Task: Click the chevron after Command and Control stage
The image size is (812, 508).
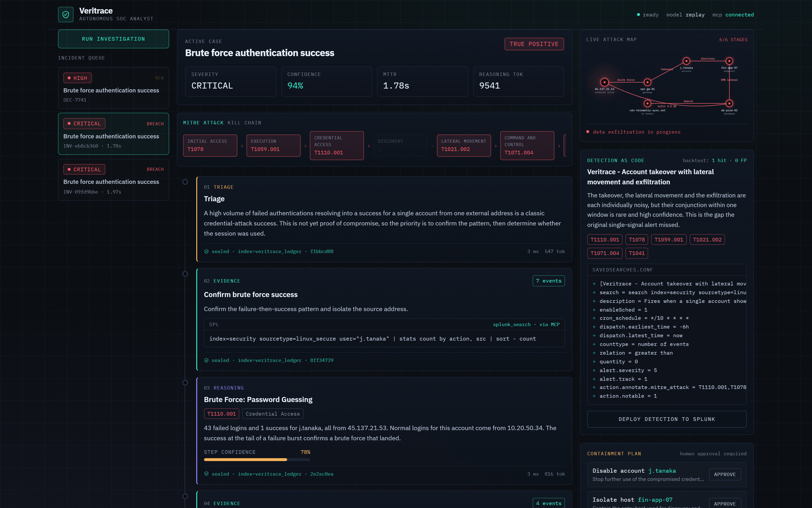Action: pyautogui.click(x=559, y=146)
